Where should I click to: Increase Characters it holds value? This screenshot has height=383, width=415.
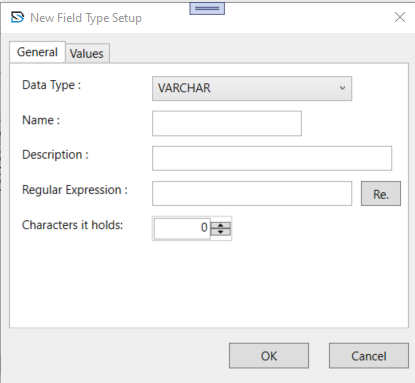(x=221, y=225)
